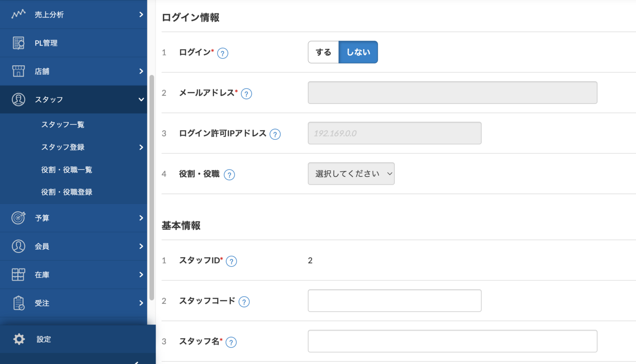Click the help icon next to ログイン
636x364 pixels.
point(222,53)
